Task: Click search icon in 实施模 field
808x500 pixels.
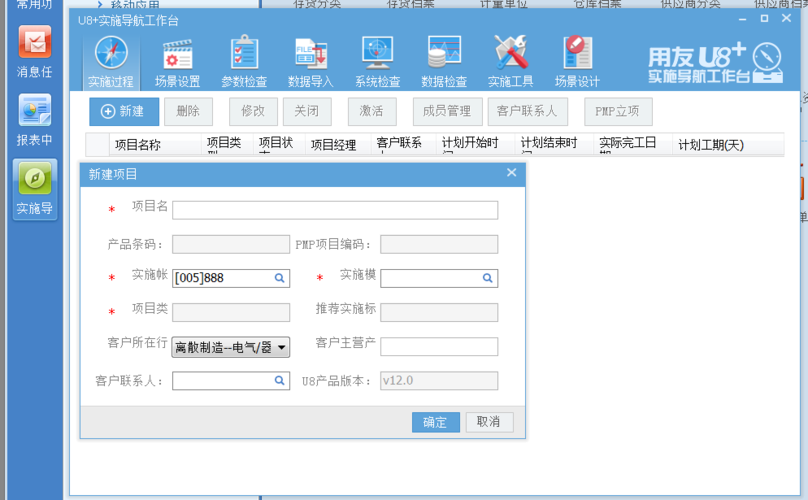Action: tap(487, 278)
